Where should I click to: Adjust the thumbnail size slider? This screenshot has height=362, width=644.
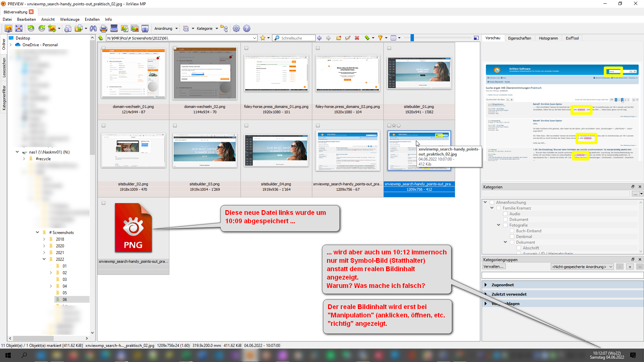[x=412, y=38]
